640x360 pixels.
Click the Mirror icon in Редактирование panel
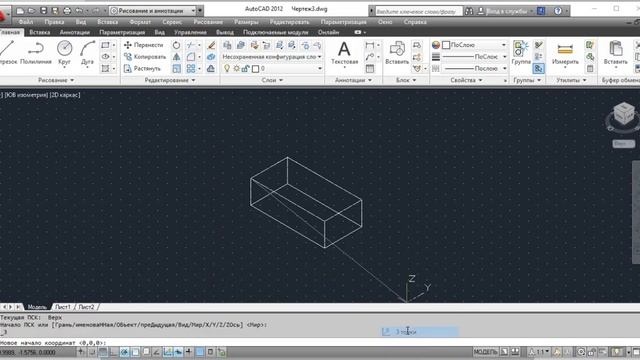[176, 57]
